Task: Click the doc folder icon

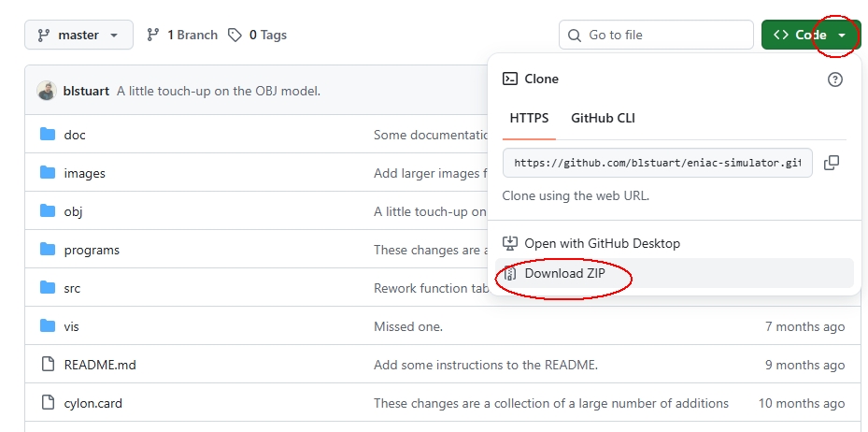Action: coord(48,135)
